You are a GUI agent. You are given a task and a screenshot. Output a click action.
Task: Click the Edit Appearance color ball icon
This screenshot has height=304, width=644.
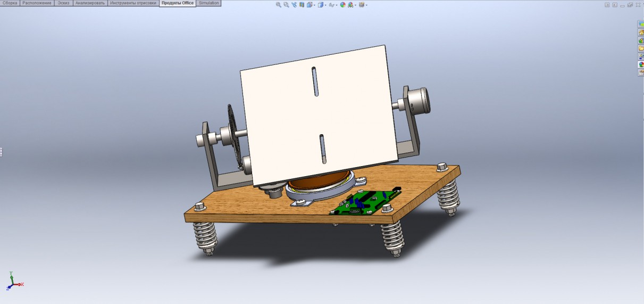[342, 5]
